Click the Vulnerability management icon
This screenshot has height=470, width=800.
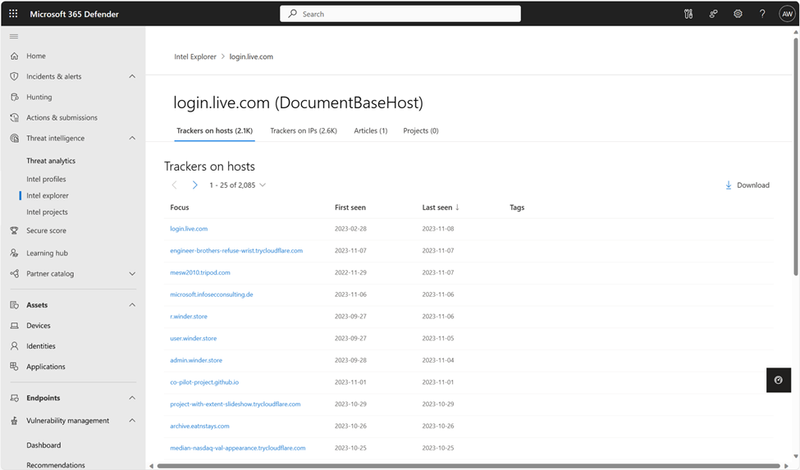(x=14, y=420)
